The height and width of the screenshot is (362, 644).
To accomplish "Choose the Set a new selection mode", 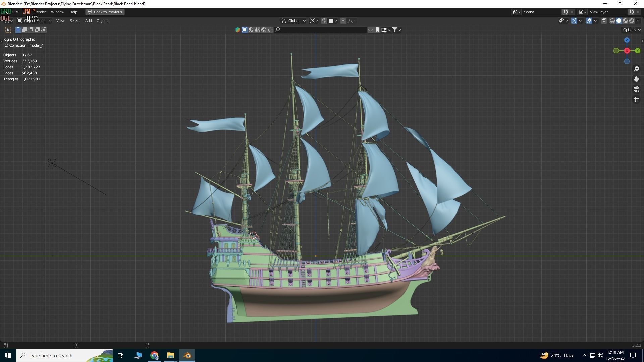I will point(18,30).
